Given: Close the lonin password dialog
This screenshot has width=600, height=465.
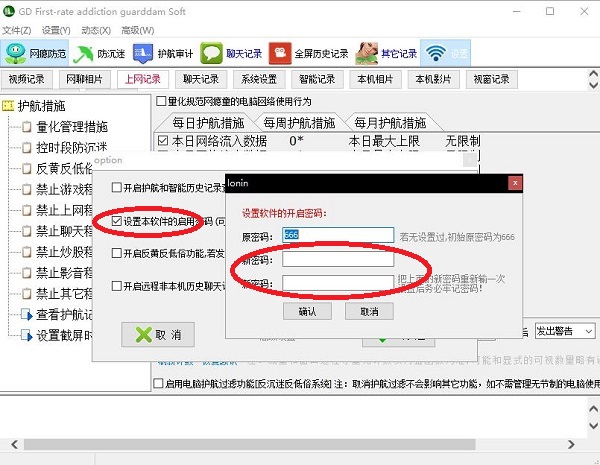Looking at the screenshot, I should coord(513,183).
